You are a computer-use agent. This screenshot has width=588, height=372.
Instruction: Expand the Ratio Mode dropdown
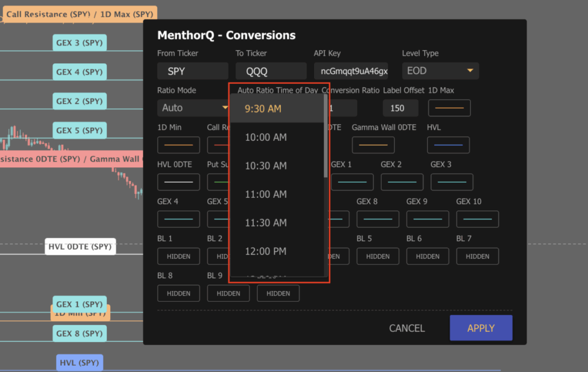pos(192,108)
